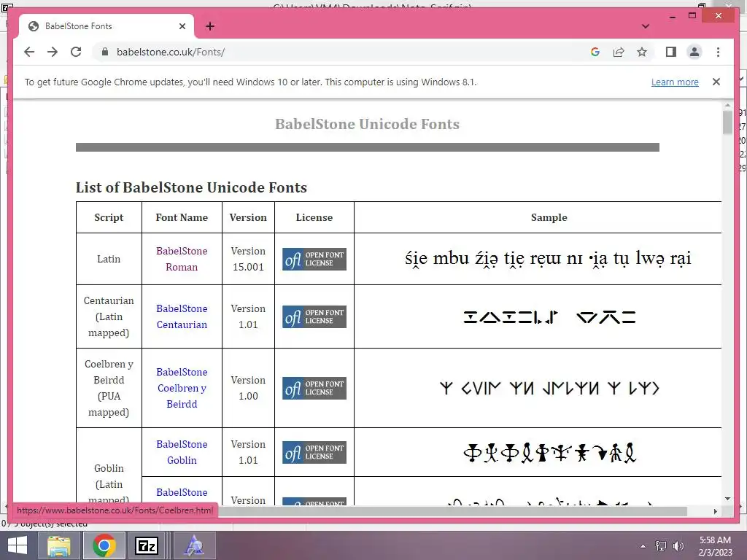Open the Chrome profile avatar
This screenshot has height=560, width=747.
[x=694, y=52]
